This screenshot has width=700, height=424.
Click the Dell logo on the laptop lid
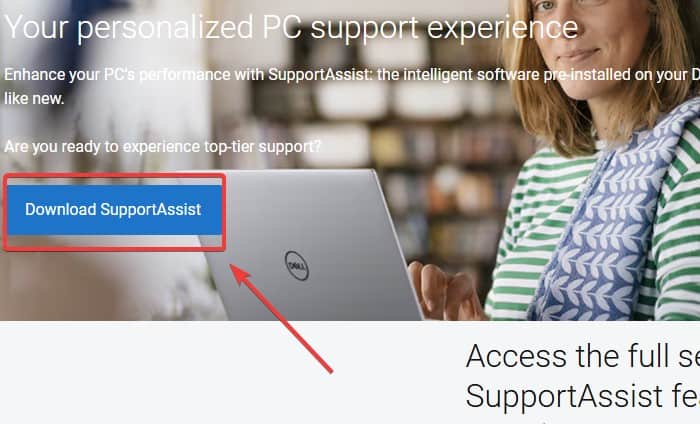pyautogui.click(x=297, y=266)
